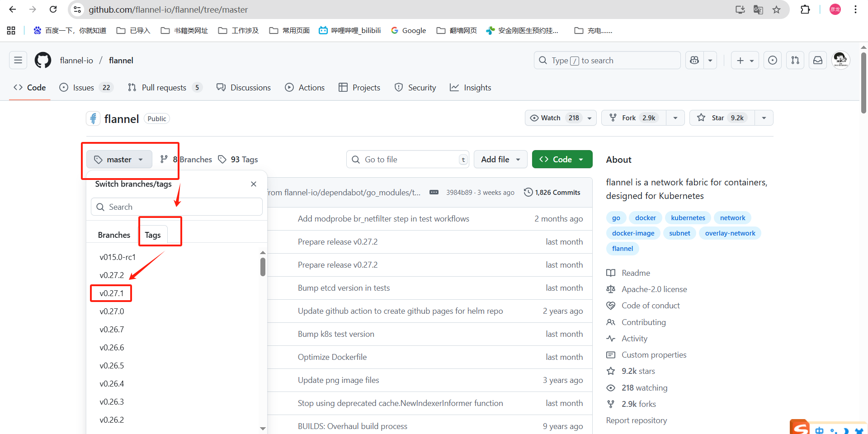Click the Type to search box
Screen dimensions: 868x434
pos(607,60)
